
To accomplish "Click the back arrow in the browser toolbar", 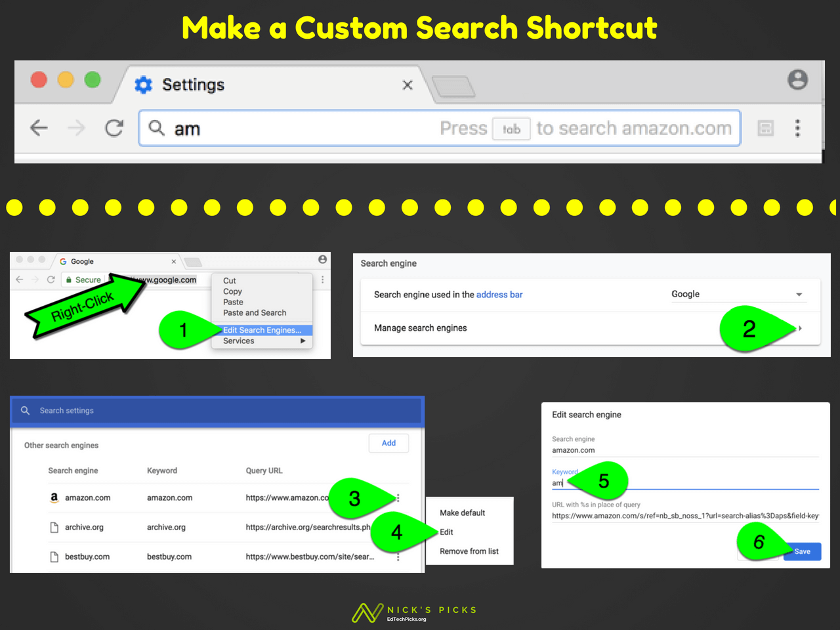I will [38, 128].
